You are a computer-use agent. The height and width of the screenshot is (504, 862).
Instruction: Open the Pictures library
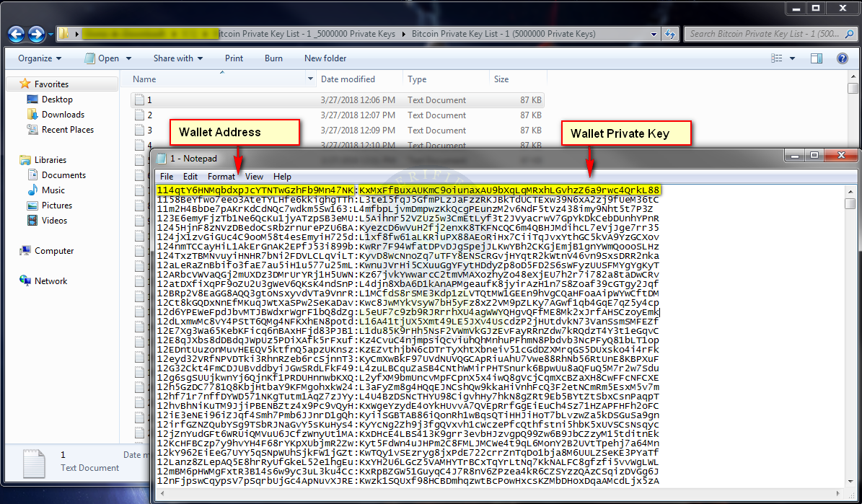coord(57,205)
